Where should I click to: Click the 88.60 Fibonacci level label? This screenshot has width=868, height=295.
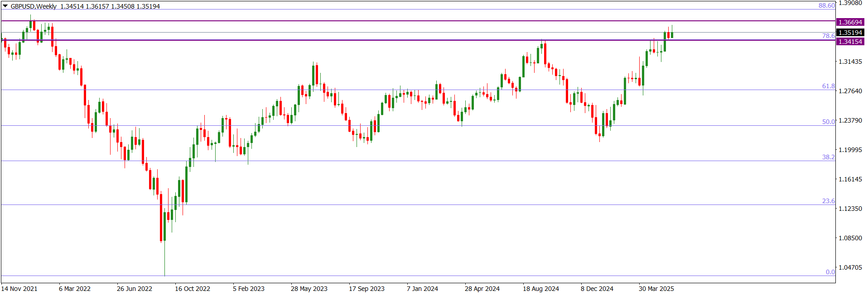coord(826,5)
